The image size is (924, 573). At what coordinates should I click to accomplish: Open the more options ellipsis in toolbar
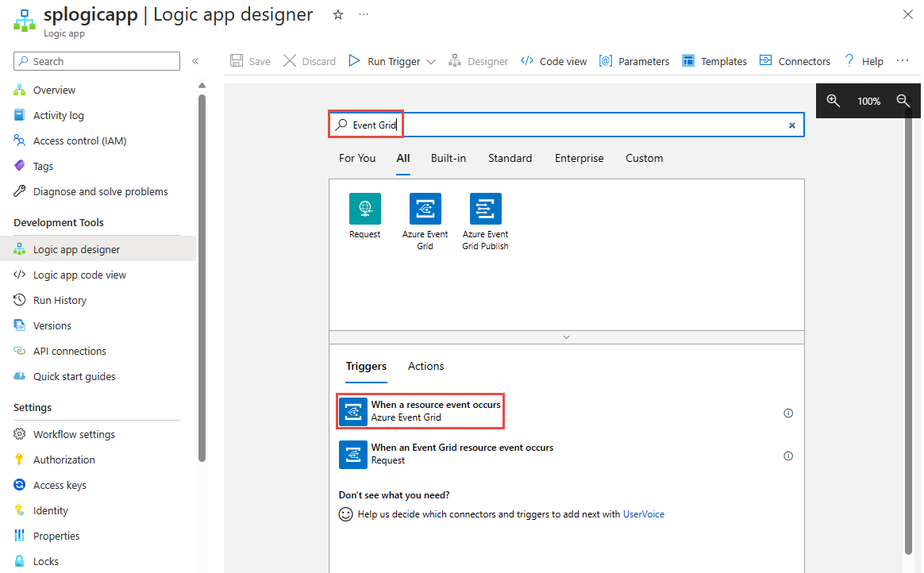tap(903, 61)
